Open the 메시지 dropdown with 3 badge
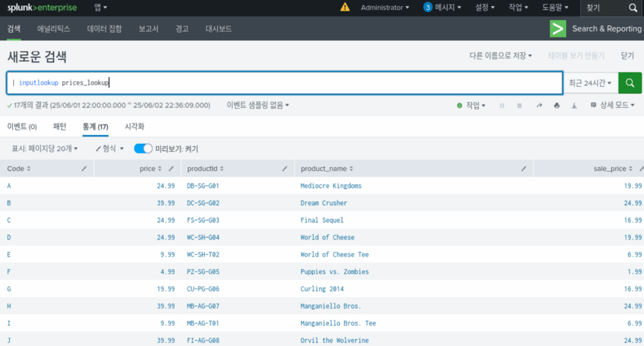The image size is (644, 346). [442, 8]
